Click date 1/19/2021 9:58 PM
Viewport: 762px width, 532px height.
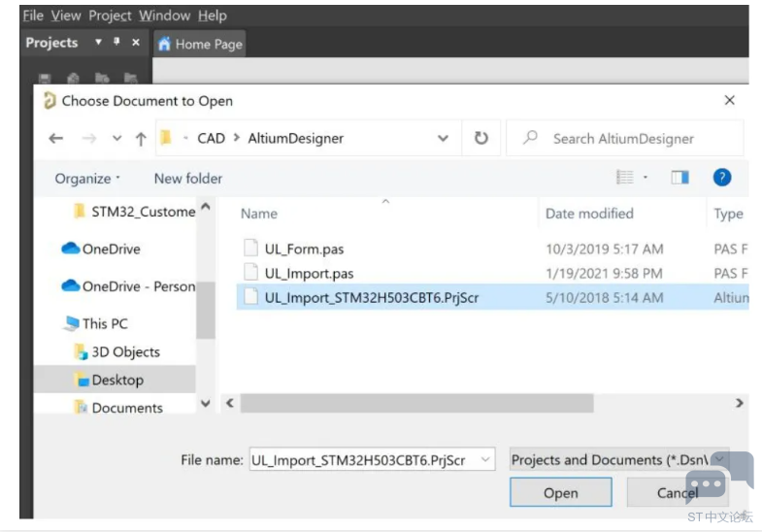[x=604, y=274]
